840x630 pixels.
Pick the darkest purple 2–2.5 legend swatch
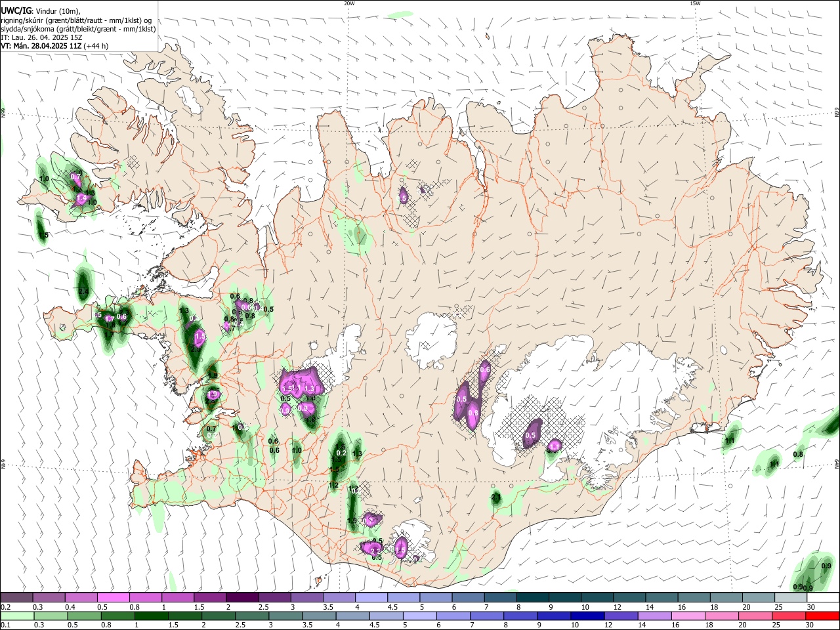pyautogui.click(x=242, y=598)
